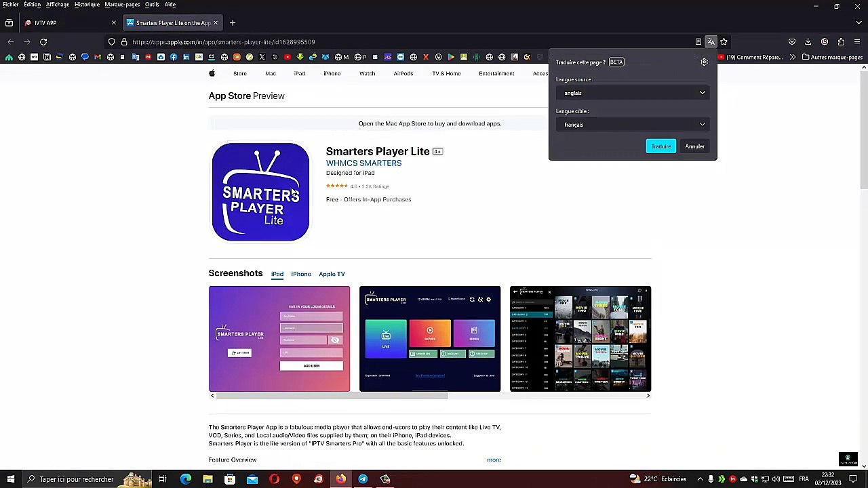The image size is (868, 488).
Task: Open the WHMCS SMARTERS developer link
Action: tap(363, 163)
